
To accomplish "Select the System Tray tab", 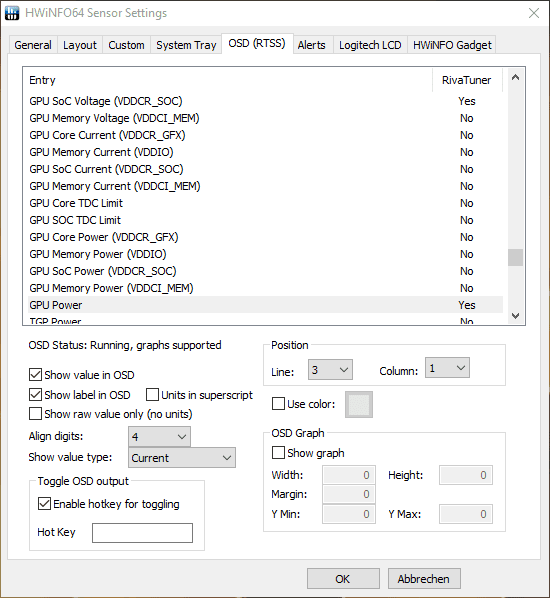I will tap(186, 45).
